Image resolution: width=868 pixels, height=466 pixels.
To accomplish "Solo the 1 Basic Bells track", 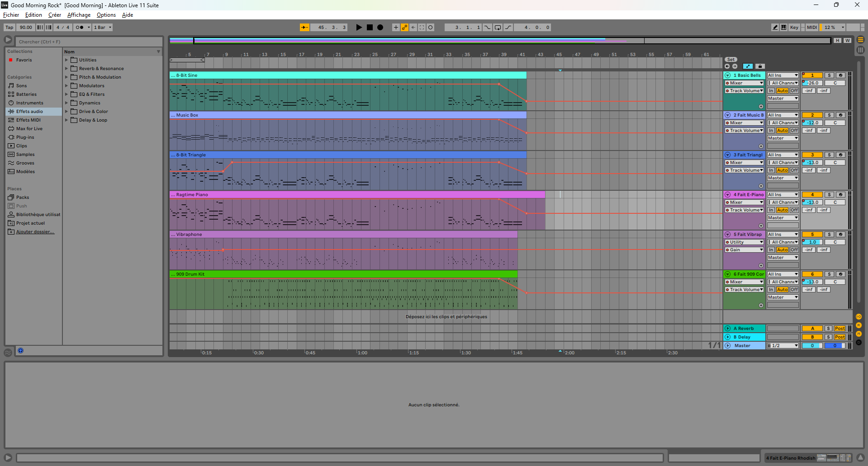I will [829, 75].
